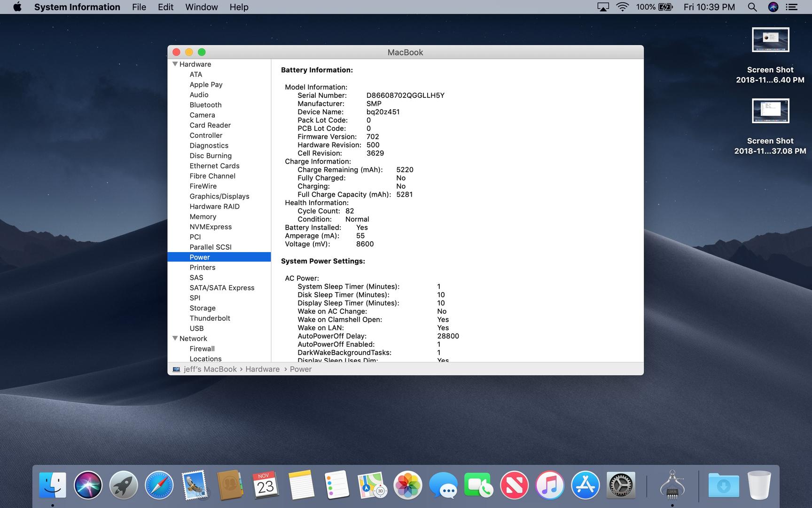Image resolution: width=812 pixels, height=508 pixels.
Task: Click the battery status icon in menu bar
Action: tap(666, 7)
